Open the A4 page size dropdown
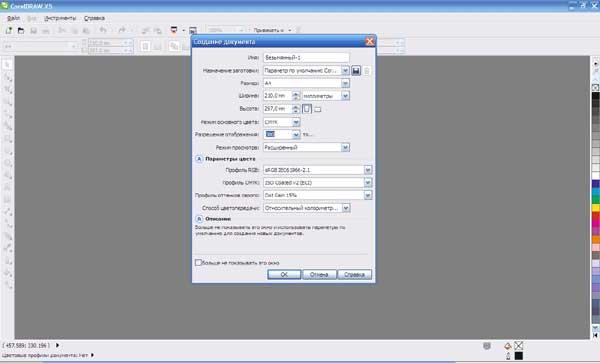The width and height of the screenshot is (600, 363). pyautogui.click(x=345, y=83)
